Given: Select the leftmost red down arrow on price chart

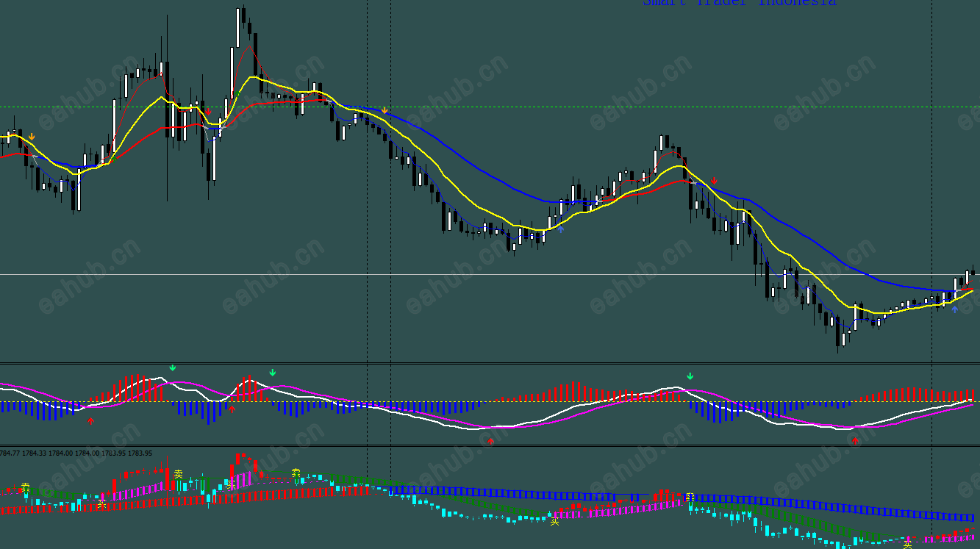Looking at the screenshot, I should (x=209, y=112).
